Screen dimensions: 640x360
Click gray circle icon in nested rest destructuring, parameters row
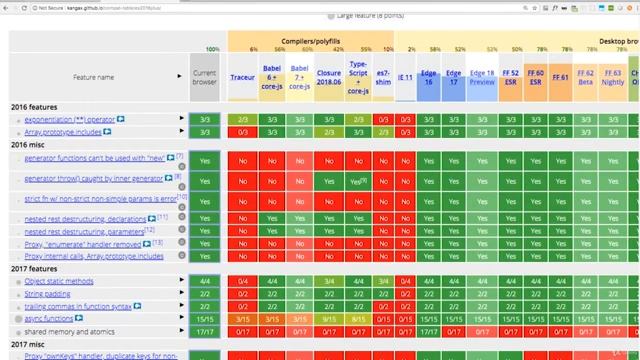click(x=182, y=229)
